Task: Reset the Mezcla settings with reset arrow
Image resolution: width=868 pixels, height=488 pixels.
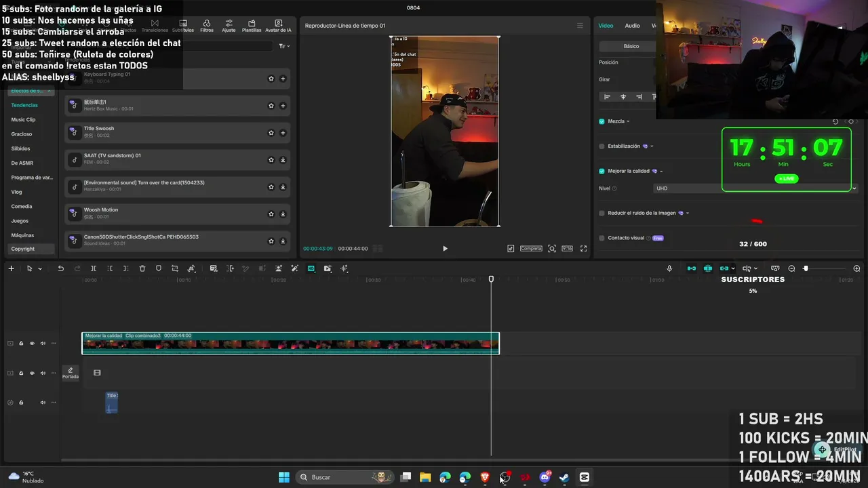Action: [835, 121]
